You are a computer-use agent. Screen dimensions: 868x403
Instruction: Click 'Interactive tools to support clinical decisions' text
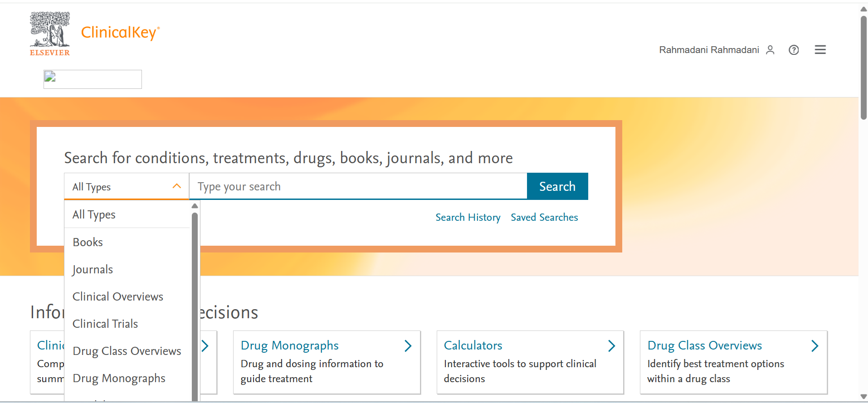pyautogui.click(x=520, y=371)
